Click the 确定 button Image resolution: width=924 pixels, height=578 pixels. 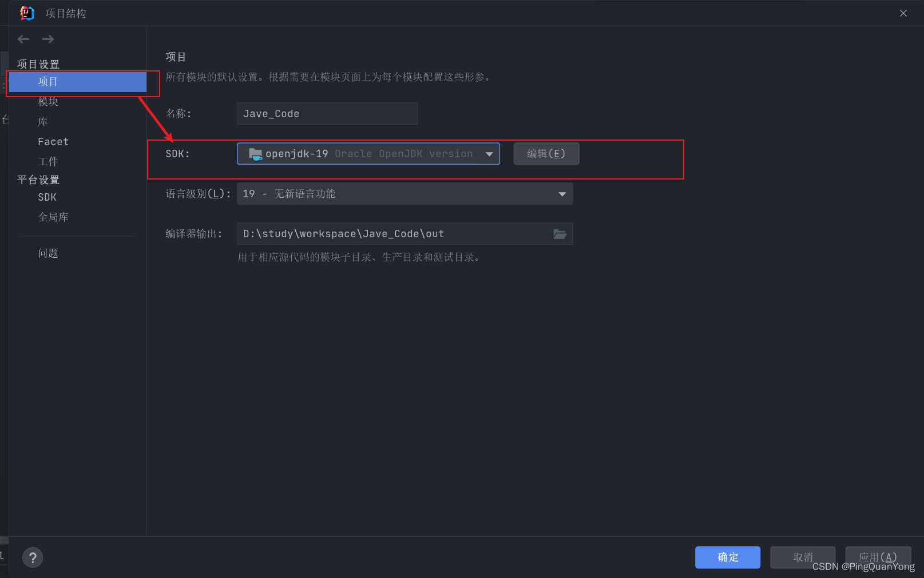[x=727, y=557]
